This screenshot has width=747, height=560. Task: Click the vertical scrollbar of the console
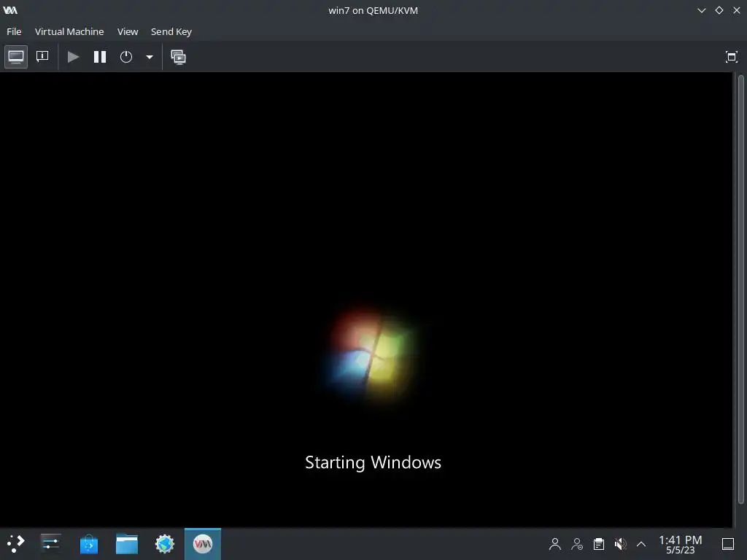point(741,289)
